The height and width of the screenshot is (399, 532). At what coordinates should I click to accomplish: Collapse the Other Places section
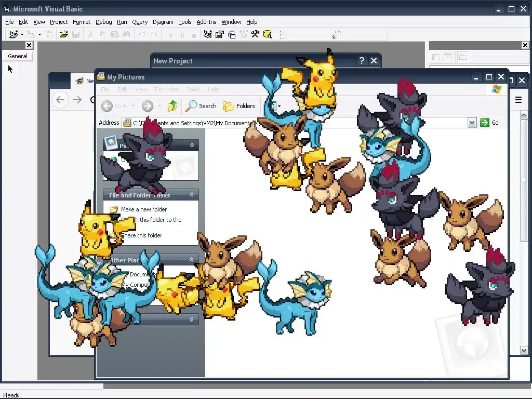pyautogui.click(x=191, y=260)
